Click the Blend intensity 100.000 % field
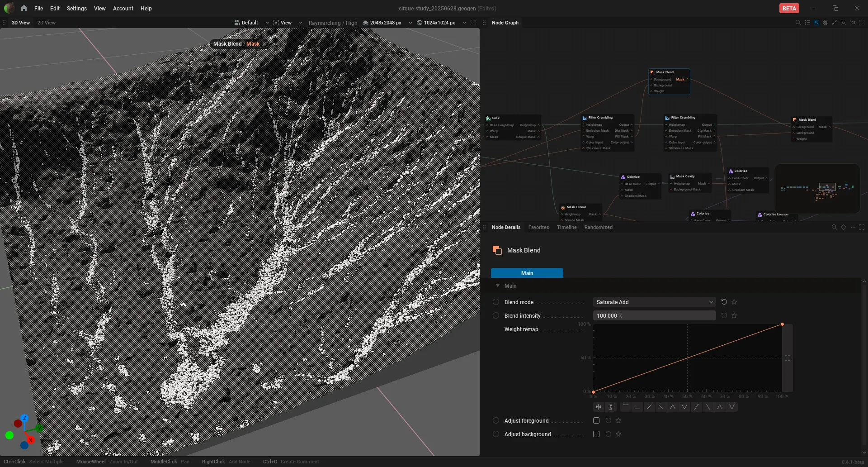Image resolution: width=868 pixels, height=467 pixels. pyautogui.click(x=654, y=315)
